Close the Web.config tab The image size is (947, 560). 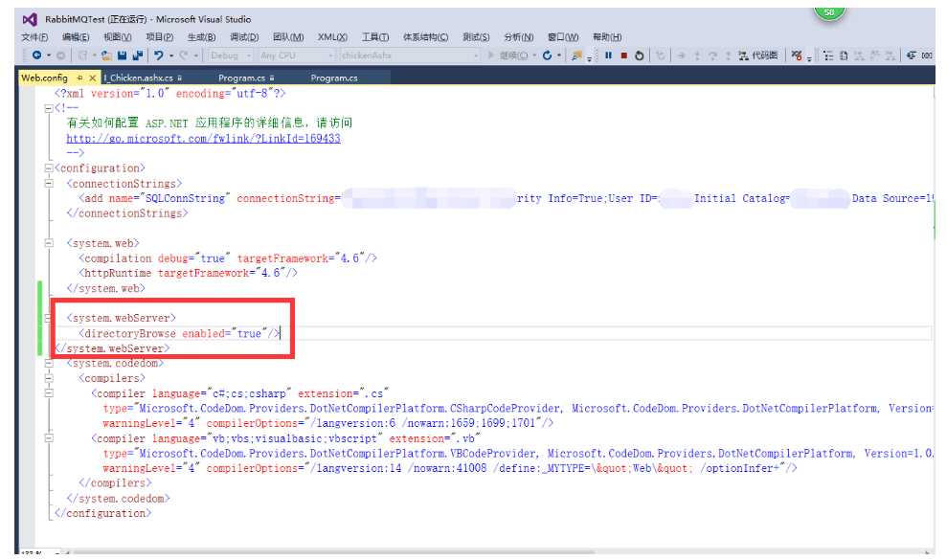tap(93, 78)
